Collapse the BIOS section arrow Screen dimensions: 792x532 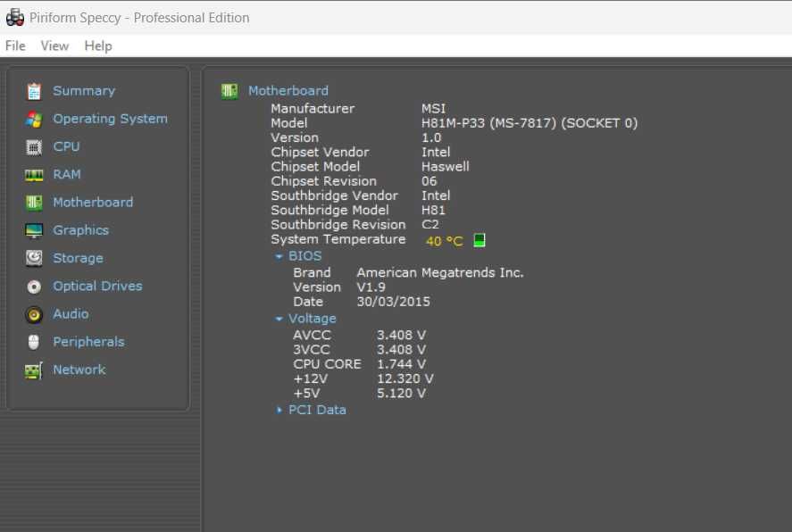[279, 256]
